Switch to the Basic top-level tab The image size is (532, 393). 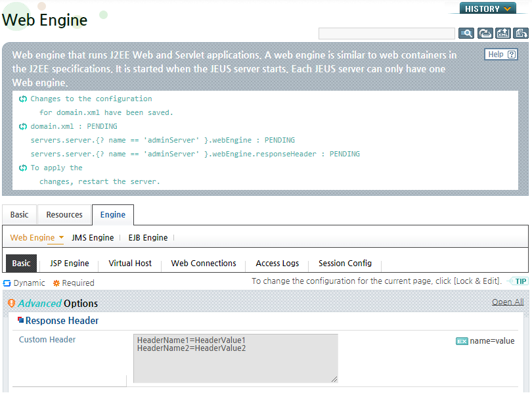[x=19, y=214]
